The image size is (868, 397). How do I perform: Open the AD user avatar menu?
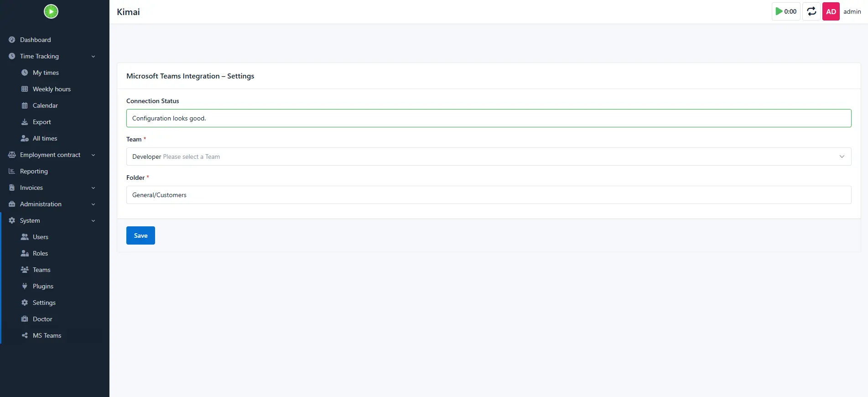coord(831,11)
